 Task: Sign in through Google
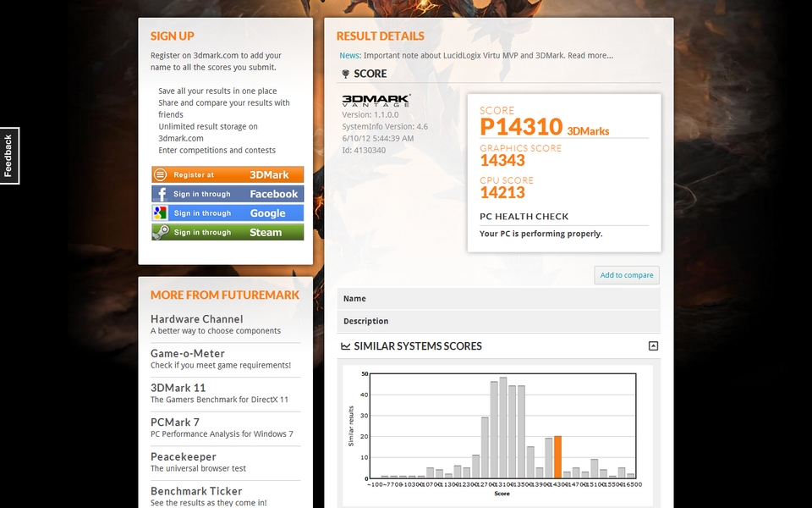228,213
